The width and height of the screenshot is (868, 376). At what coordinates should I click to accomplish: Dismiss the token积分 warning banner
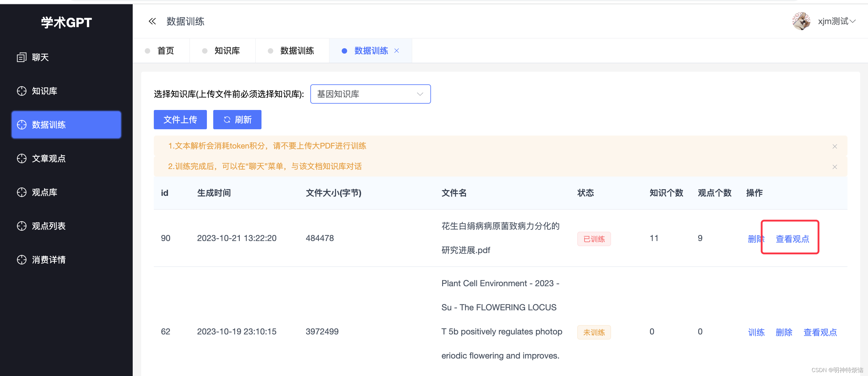(x=834, y=146)
